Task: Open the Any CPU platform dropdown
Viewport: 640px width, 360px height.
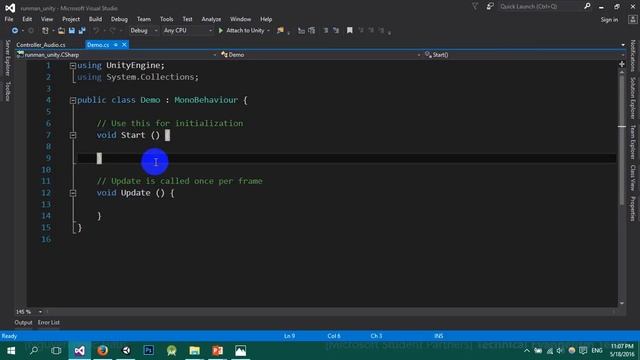Action: (x=187, y=31)
